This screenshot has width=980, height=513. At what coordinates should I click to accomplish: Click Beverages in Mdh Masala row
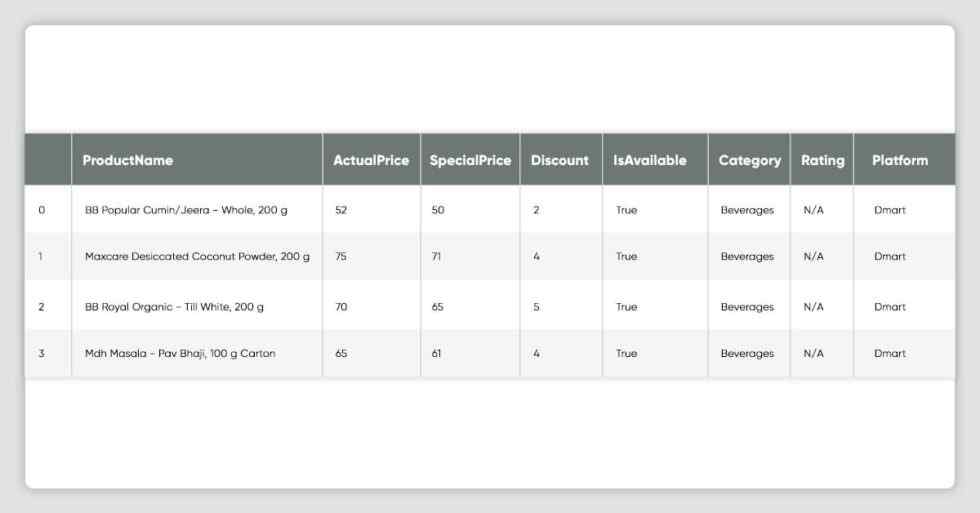747,353
